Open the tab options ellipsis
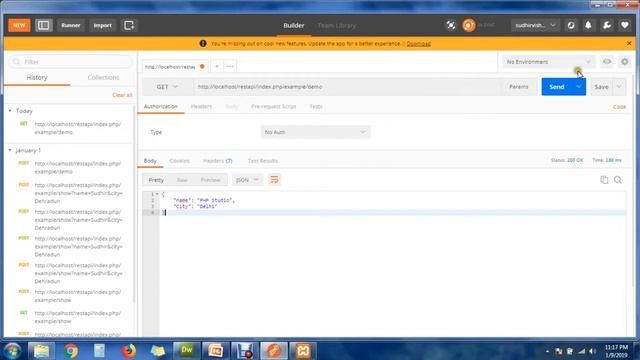Screen dimensions: 640x360 pyautogui.click(x=230, y=66)
